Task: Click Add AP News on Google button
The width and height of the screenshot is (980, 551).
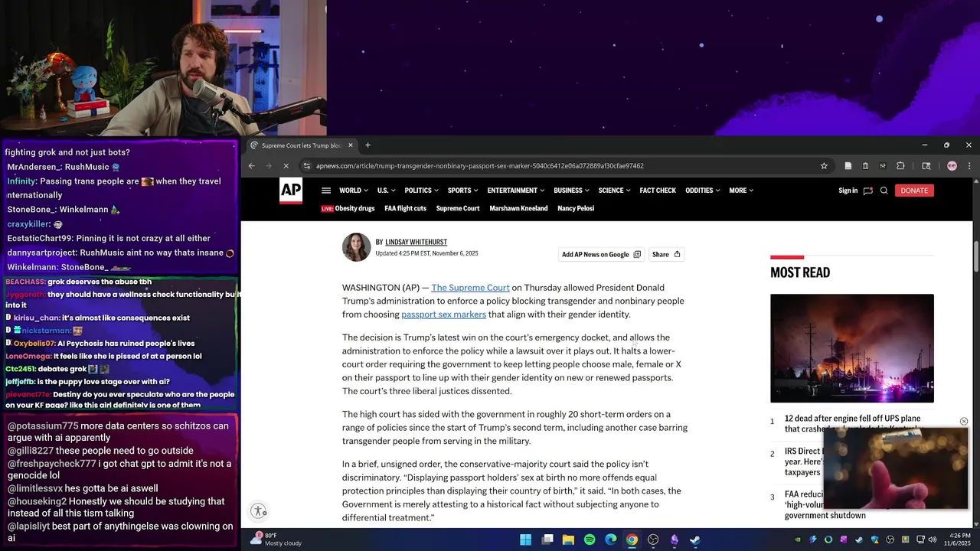Action: coord(601,254)
